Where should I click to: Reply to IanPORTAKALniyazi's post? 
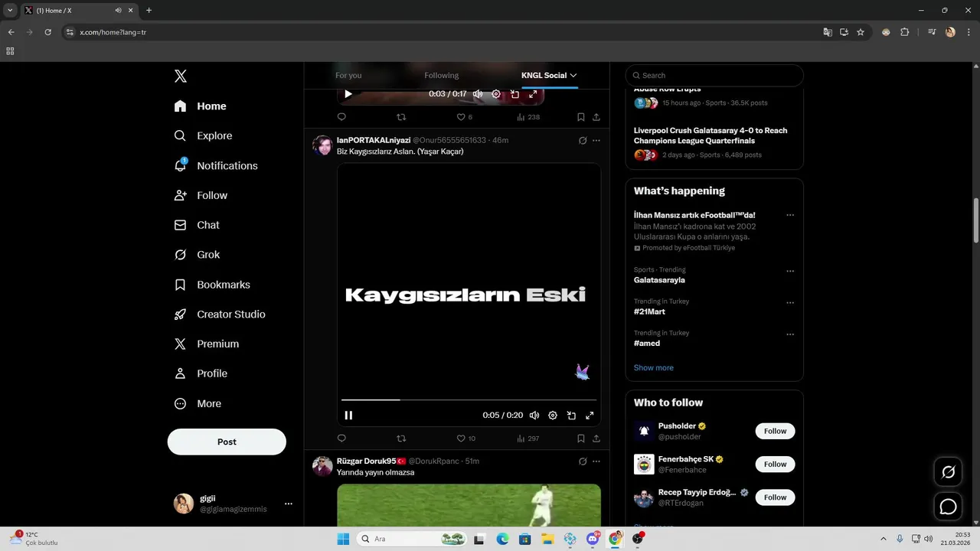(341, 439)
